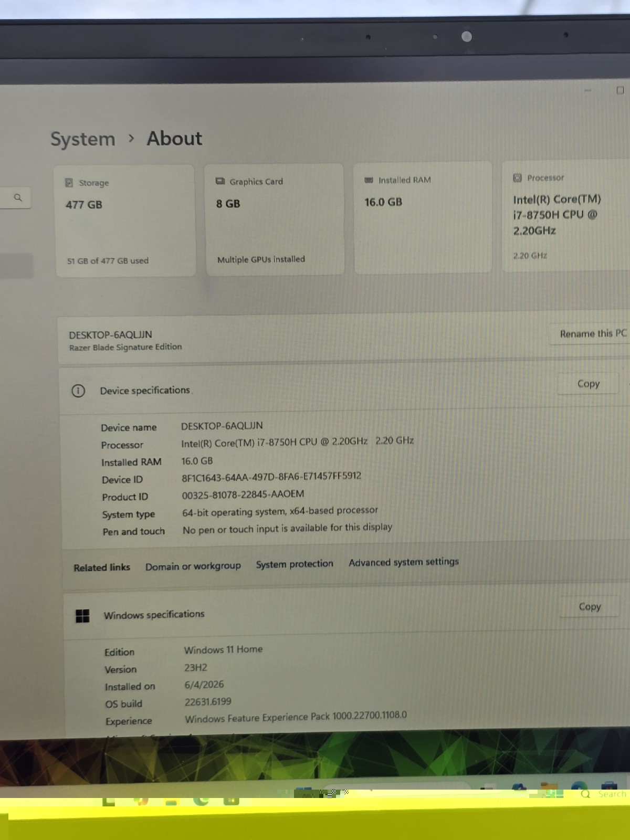630x840 pixels.
Task: Click the Settings search field in sidebar
Action: coord(15,198)
